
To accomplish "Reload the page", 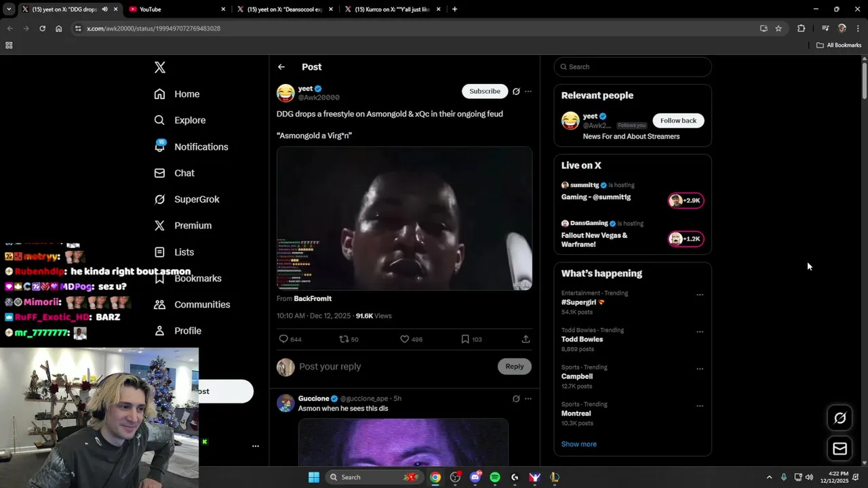I will coord(42,28).
